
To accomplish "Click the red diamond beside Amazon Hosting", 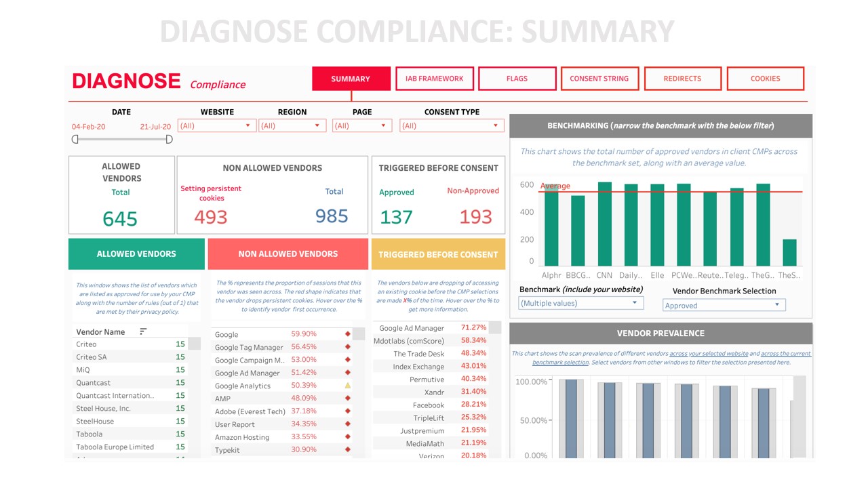I will coord(348,437).
